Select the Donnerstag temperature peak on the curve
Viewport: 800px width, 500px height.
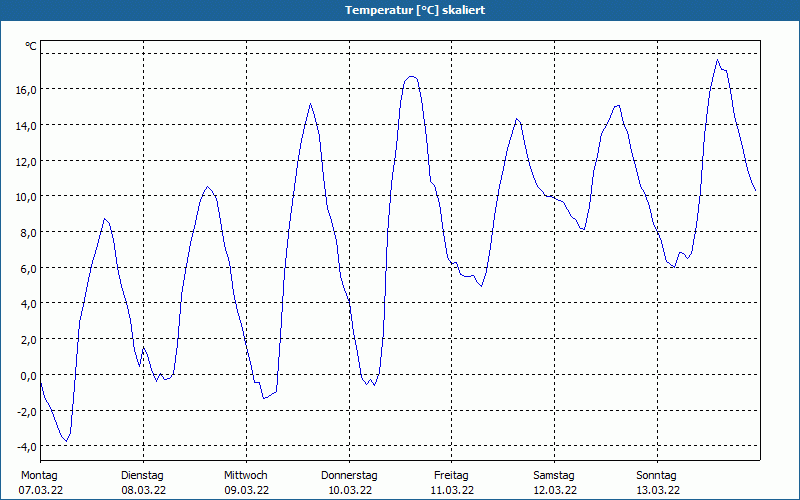410,76
